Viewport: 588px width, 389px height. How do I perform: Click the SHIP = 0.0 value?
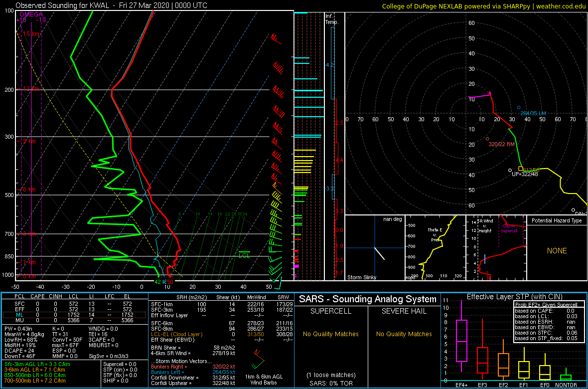tap(116, 381)
